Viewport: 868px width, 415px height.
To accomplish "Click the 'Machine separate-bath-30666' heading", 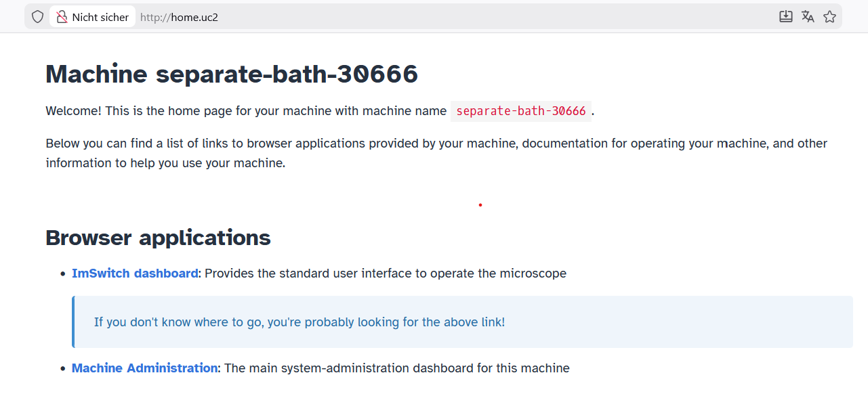I will [231, 74].
